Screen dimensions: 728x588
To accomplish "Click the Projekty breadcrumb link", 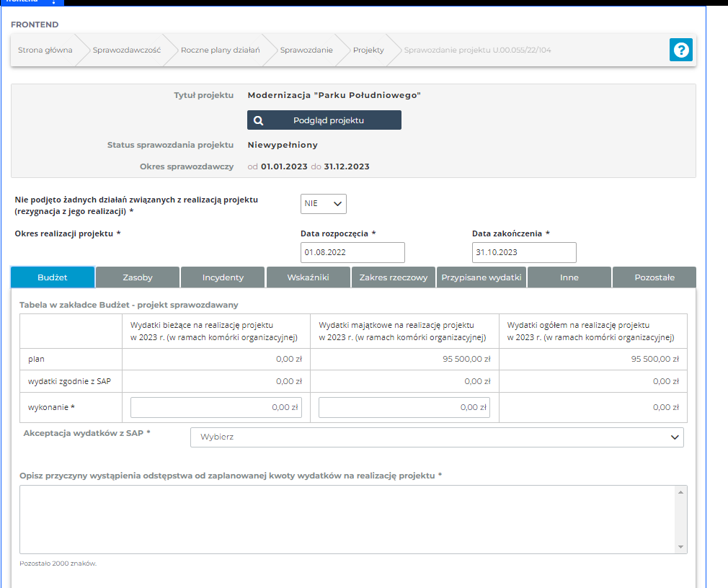I will pos(368,50).
